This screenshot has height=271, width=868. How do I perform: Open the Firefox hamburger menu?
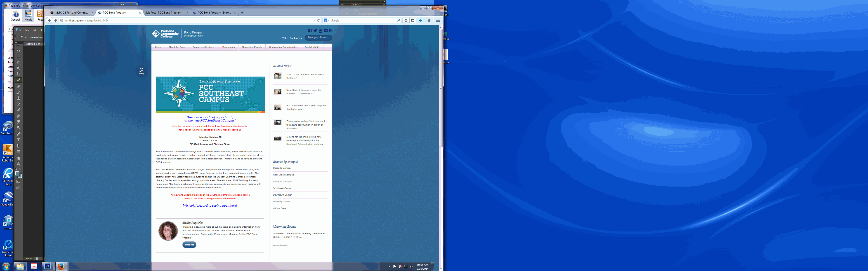438,20
